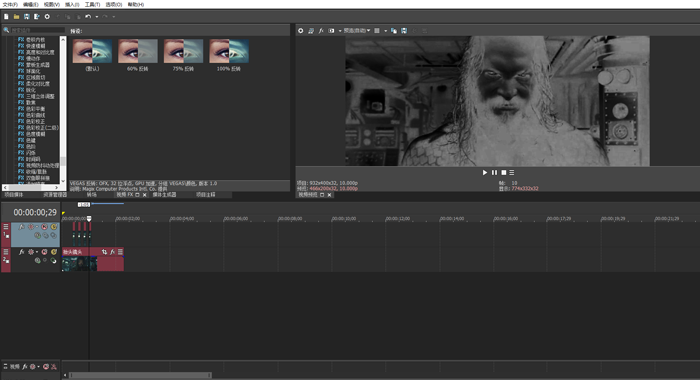Select the 色彩曲线 effect in FX list
The image size is (700, 380).
35,115
